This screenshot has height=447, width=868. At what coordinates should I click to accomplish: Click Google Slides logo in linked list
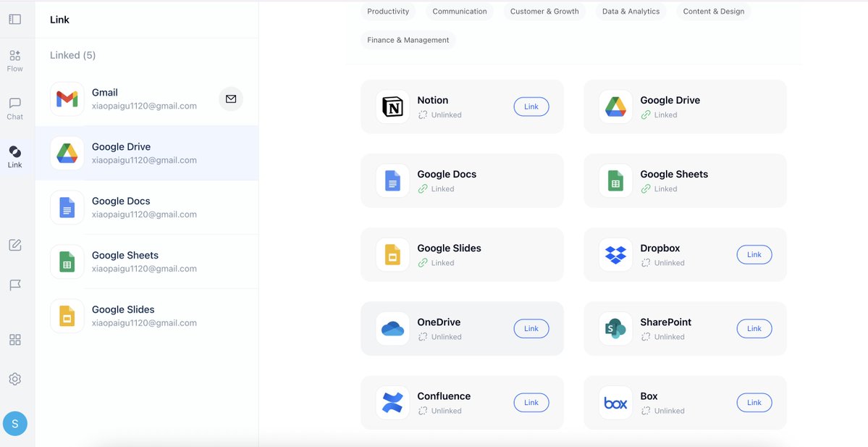pos(67,317)
